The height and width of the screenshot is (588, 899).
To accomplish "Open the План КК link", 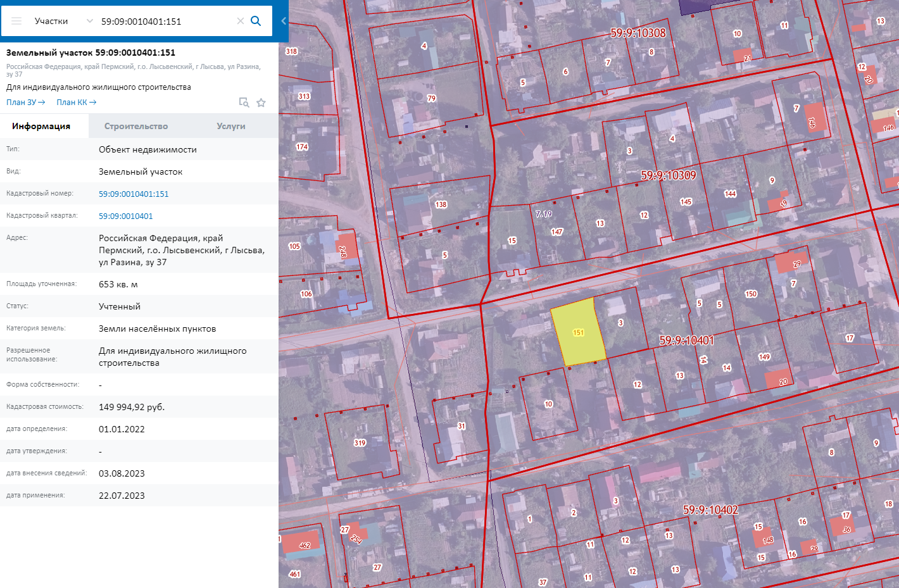I will (x=76, y=103).
